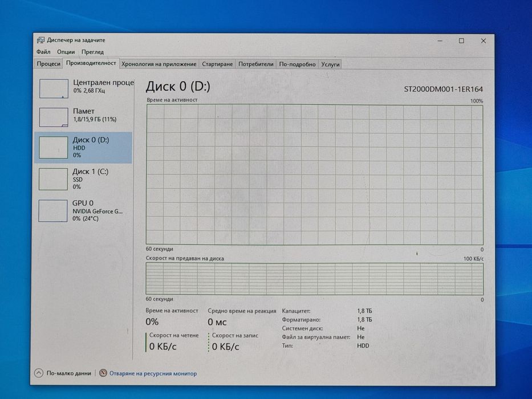
Task: Click the Скорост на предаван на диска label
Action: [x=185, y=258]
